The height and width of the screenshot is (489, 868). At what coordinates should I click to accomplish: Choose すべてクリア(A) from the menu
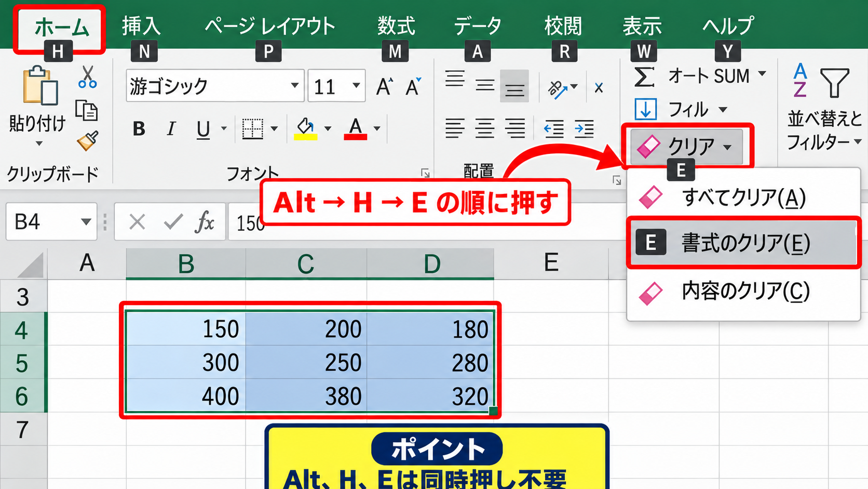click(x=743, y=197)
